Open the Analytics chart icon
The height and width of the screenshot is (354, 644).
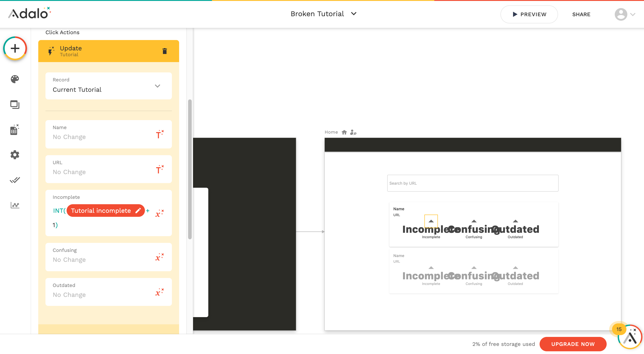[x=15, y=205]
